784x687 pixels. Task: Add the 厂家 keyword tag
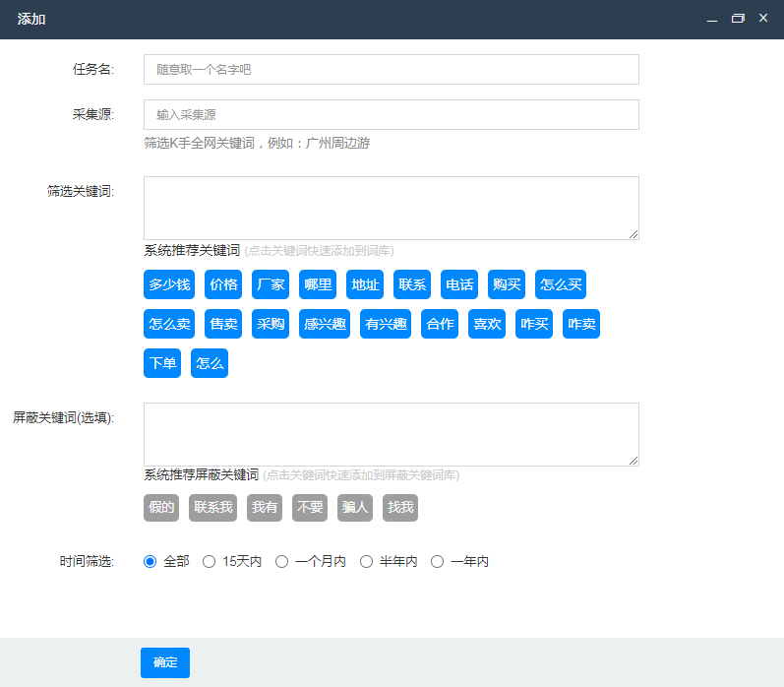[271, 284]
